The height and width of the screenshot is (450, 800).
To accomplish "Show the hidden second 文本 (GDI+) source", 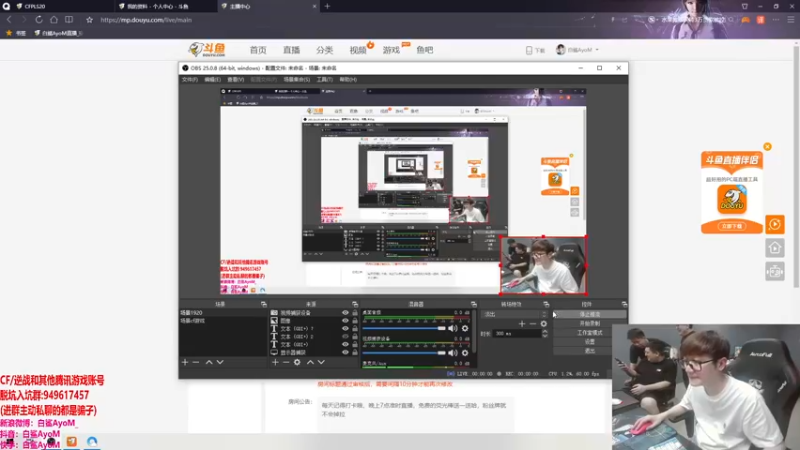I will pyautogui.click(x=345, y=336).
